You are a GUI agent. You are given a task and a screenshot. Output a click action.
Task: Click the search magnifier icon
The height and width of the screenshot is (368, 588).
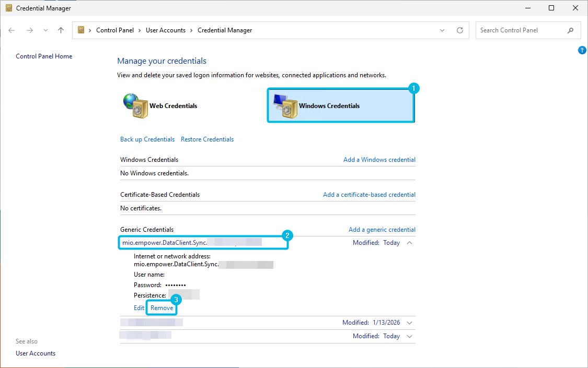(x=570, y=30)
